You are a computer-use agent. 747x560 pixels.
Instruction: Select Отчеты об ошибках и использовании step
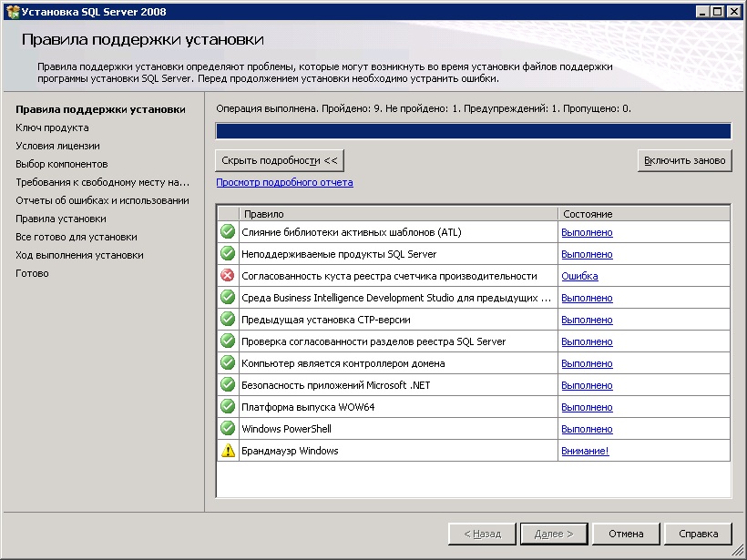[102, 200]
